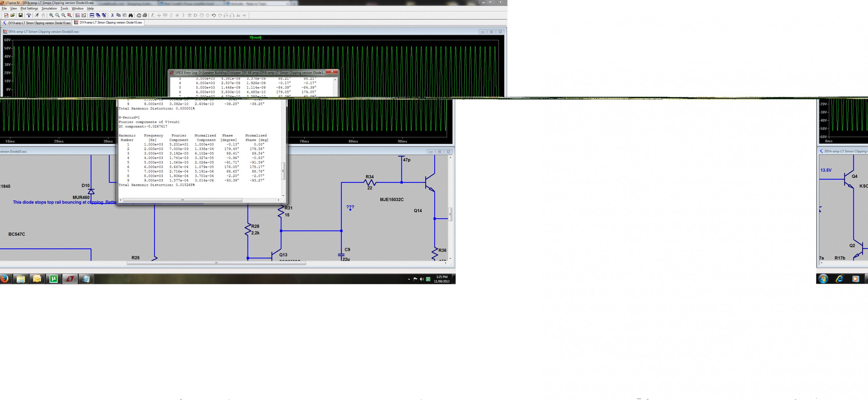Viewport: 868px width, 400px height.
Task: Switch to the Diode10.asc schematic tab
Action: point(37,22)
